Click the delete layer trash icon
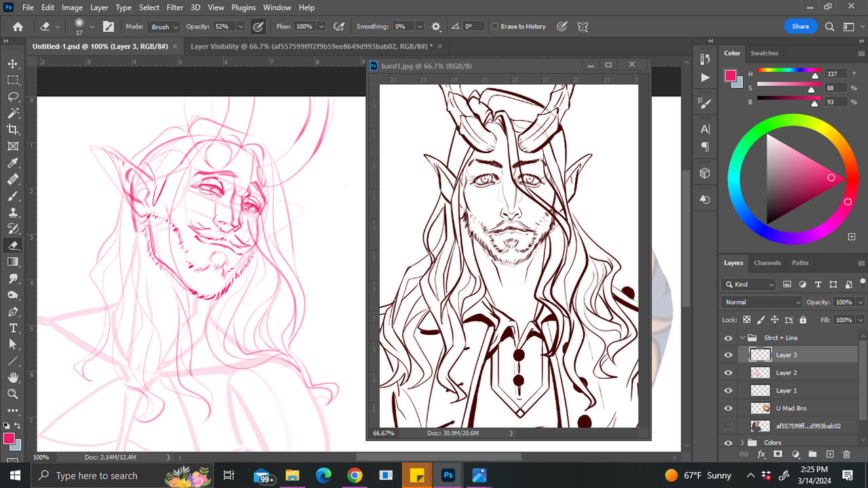This screenshot has width=868, height=488. pos(846,454)
